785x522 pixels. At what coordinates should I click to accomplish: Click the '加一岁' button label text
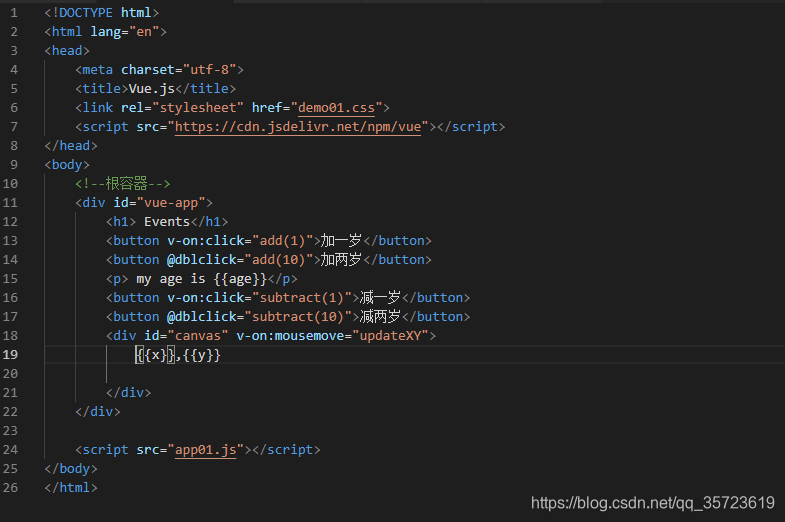click(x=341, y=241)
